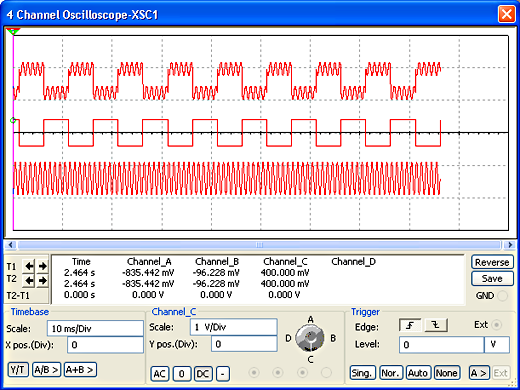
Task: Toggle the GND radio button
Action: point(503,296)
